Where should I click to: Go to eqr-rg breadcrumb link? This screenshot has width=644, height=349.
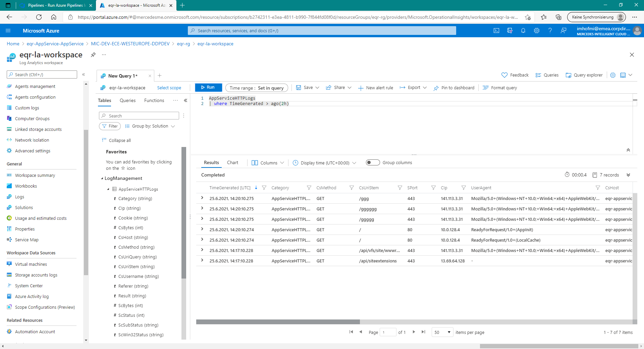(x=183, y=44)
